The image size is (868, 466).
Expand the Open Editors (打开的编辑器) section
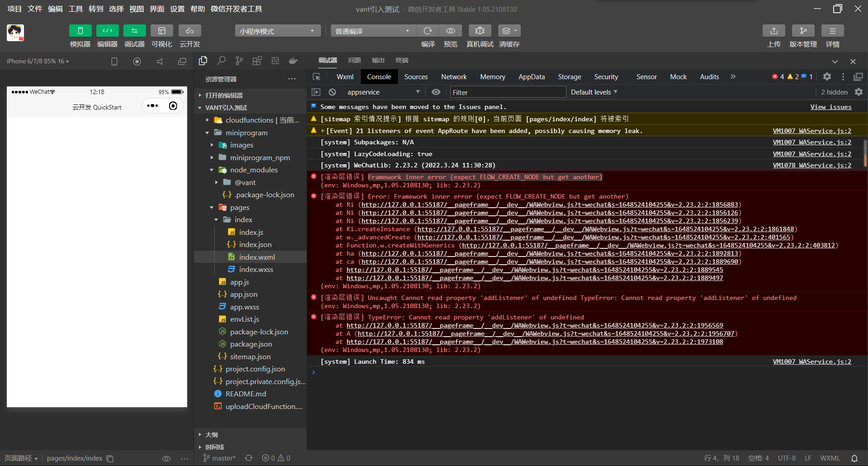(x=250, y=95)
